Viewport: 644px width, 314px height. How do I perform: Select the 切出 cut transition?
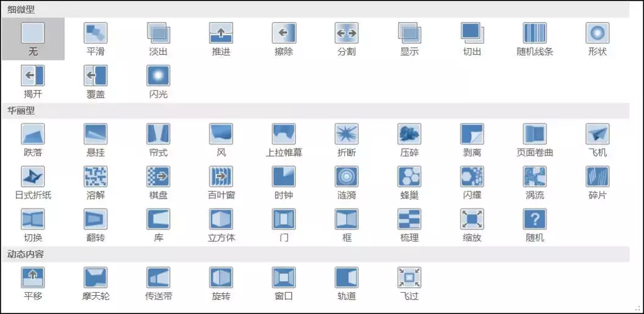coord(472,39)
